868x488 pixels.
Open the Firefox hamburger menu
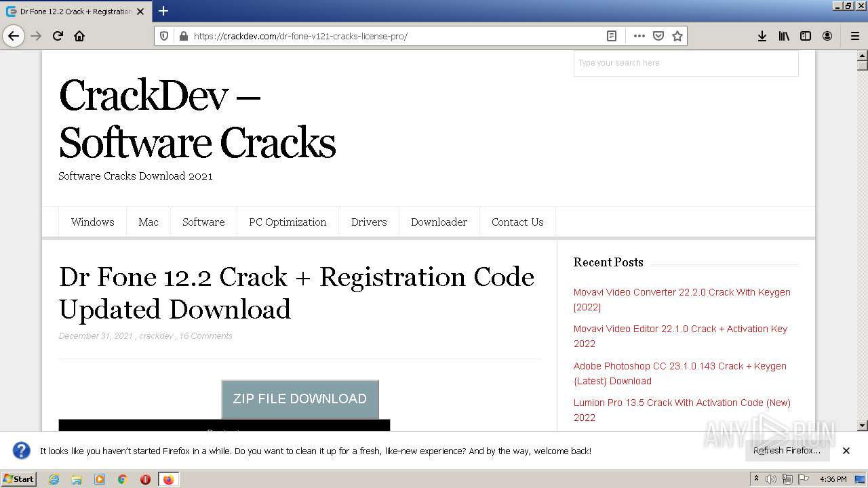pyautogui.click(x=854, y=36)
